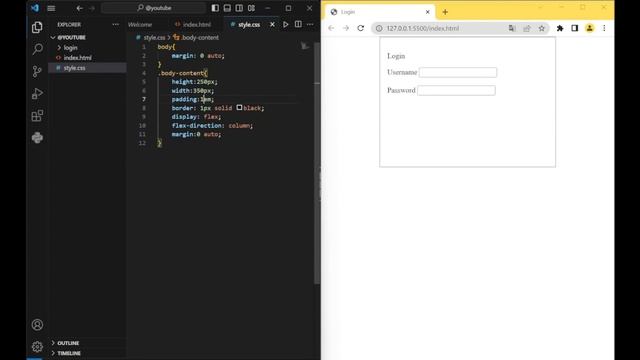The height and width of the screenshot is (360, 640).
Task: Open the browser three-dot menu
Action: pos(604,28)
